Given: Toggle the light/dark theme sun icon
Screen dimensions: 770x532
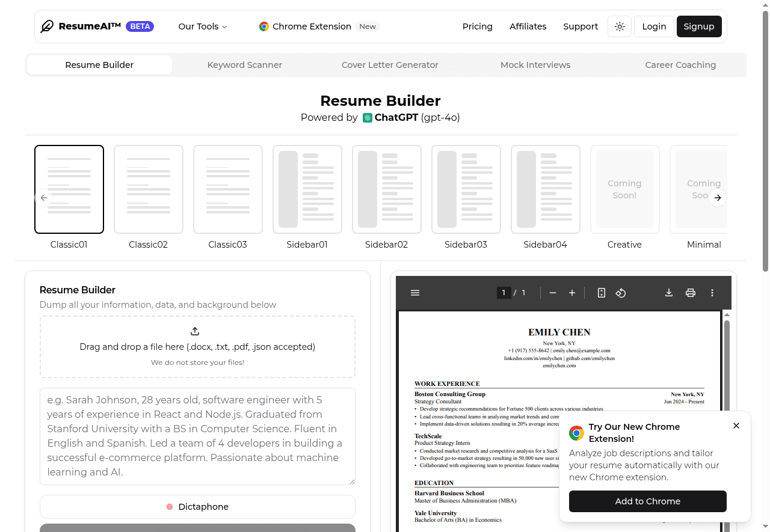Looking at the screenshot, I should [620, 26].
